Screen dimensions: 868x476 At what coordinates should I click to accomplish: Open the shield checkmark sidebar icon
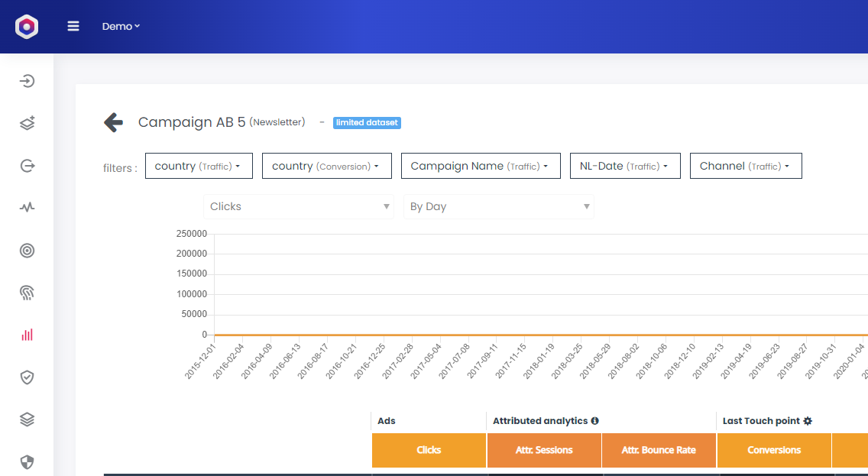28,377
